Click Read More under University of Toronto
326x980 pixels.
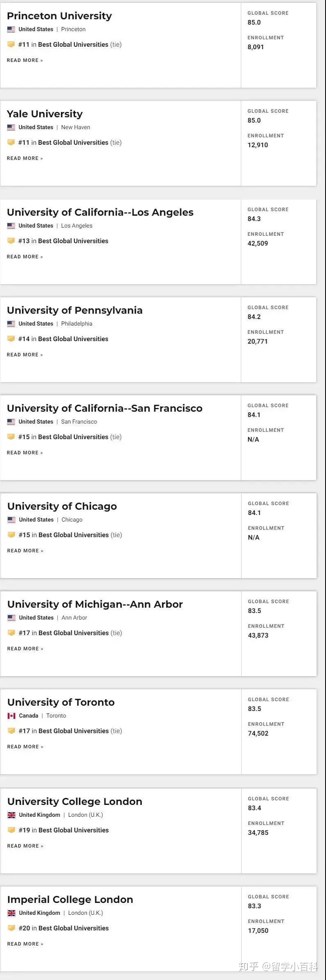tap(25, 747)
